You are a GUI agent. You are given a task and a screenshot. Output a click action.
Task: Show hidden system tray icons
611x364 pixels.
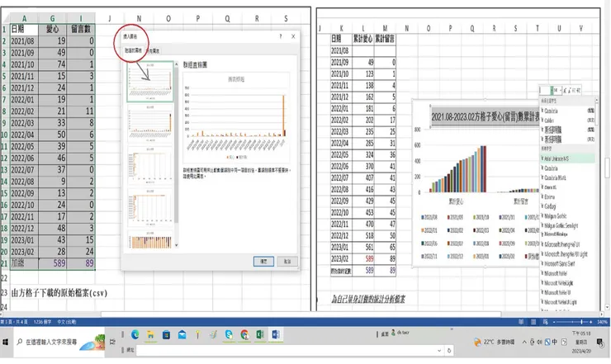pyautogui.click(x=524, y=343)
